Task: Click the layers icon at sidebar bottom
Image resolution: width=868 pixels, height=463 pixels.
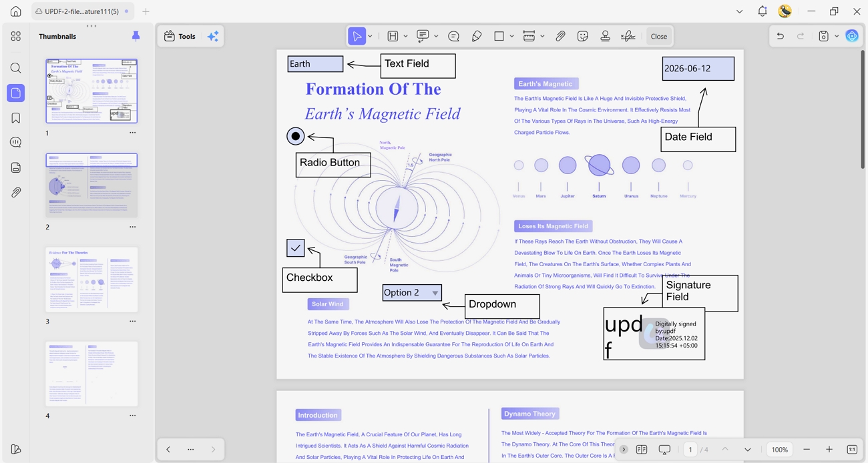Action: [x=16, y=450]
